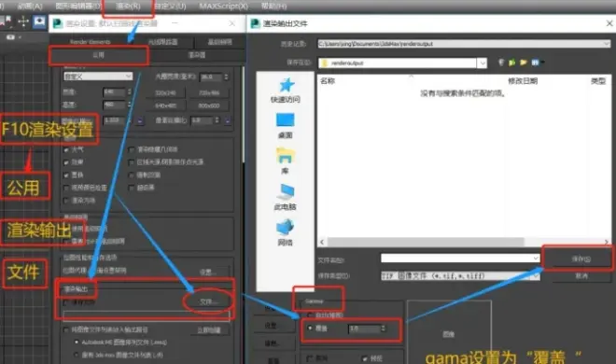Toggle the Save File checkbox
This screenshot has width=616, height=364.
(x=66, y=302)
